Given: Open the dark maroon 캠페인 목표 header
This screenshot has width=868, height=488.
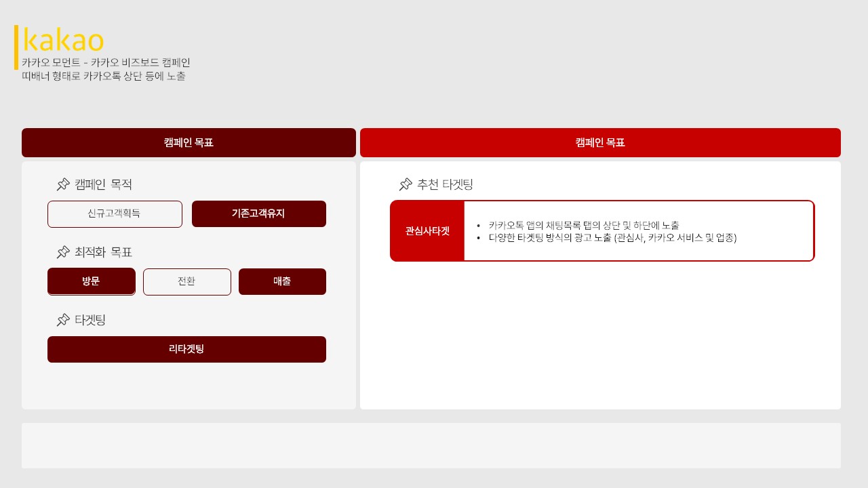Looking at the screenshot, I should pyautogui.click(x=189, y=142).
